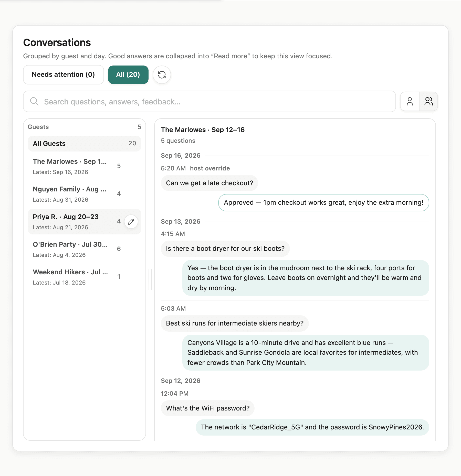This screenshot has width=461, height=476.
Task: Click the "Latest: Aug 31, 2026" text
Action: tap(60, 200)
